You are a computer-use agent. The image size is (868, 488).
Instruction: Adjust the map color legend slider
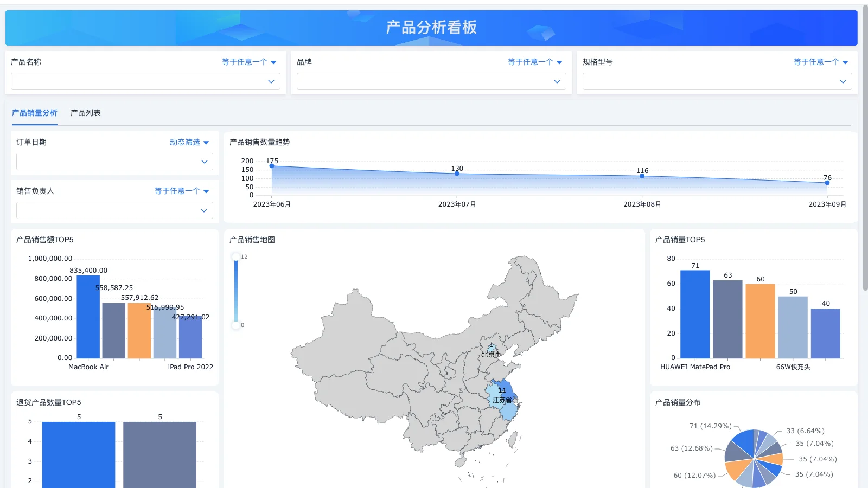pyautogui.click(x=236, y=290)
